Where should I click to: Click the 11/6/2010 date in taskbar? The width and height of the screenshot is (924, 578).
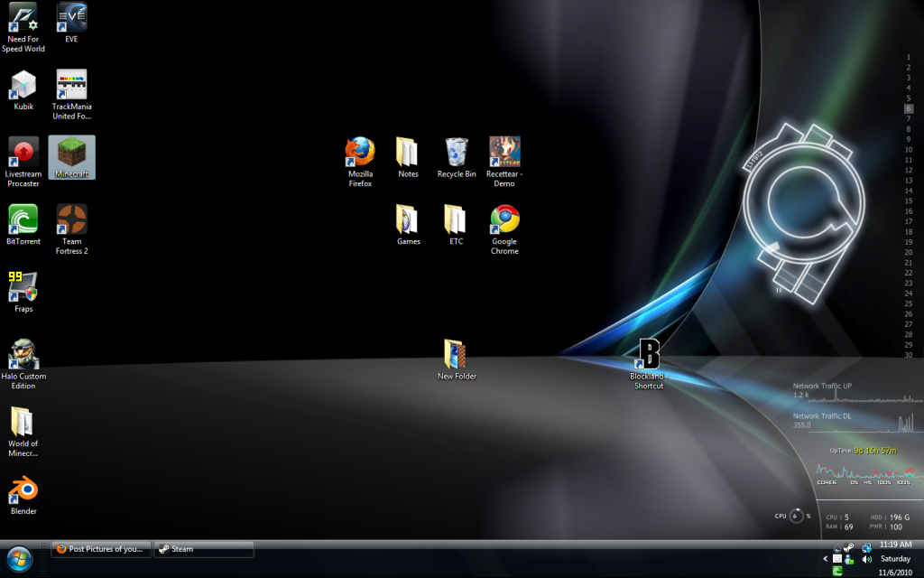(x=895, y=573)
